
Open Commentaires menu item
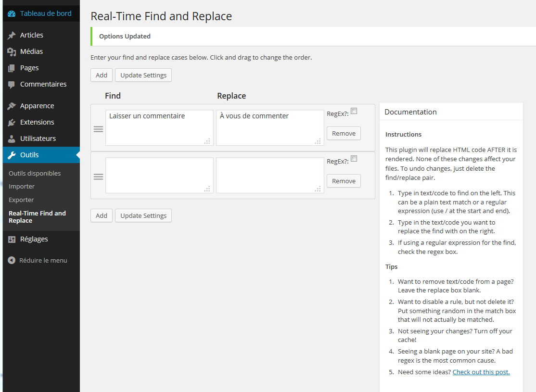pos(41,85)
